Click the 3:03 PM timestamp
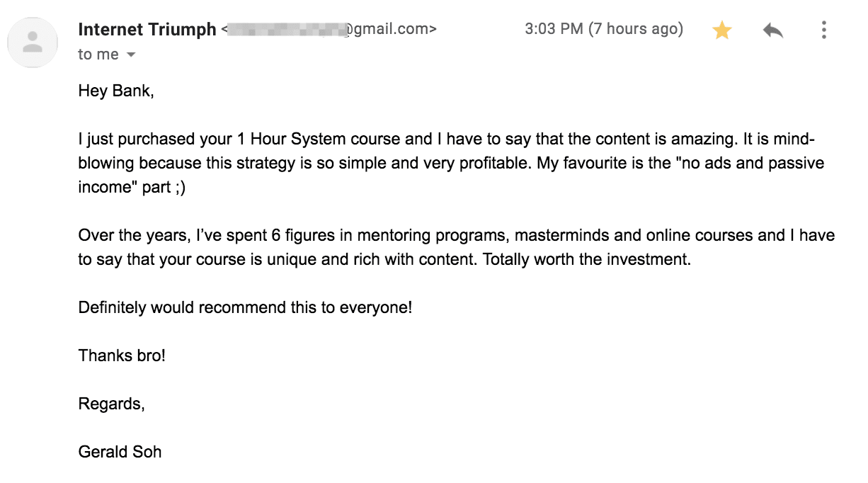Screen dimensions: 868x483 (603, 30)
